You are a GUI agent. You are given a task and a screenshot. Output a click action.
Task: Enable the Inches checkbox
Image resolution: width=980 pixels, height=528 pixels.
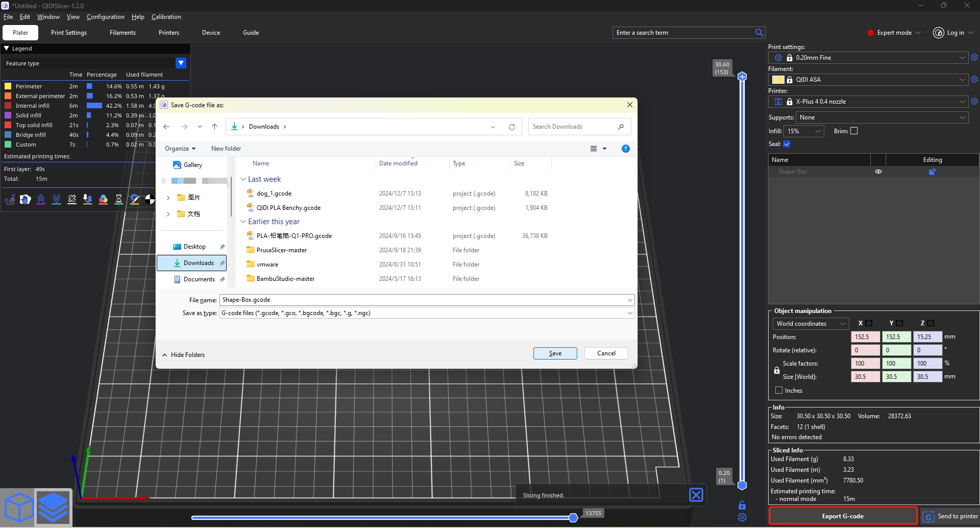pos(779,390)
